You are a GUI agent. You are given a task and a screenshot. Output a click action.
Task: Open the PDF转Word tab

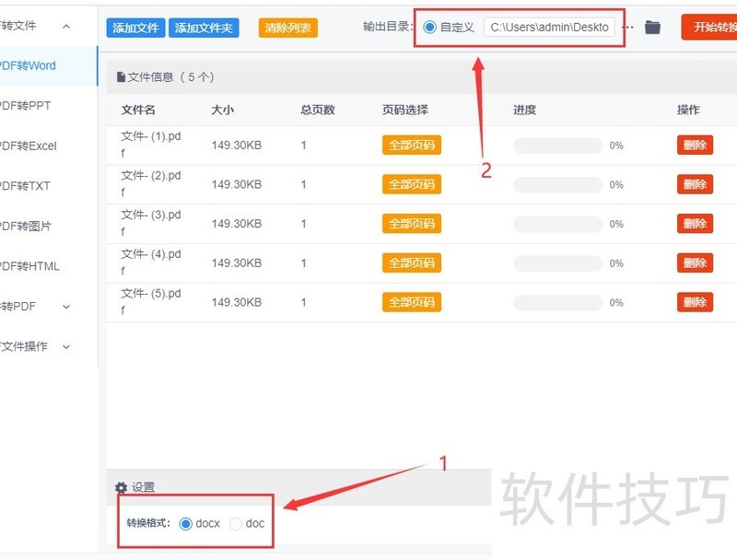point(48,65)
